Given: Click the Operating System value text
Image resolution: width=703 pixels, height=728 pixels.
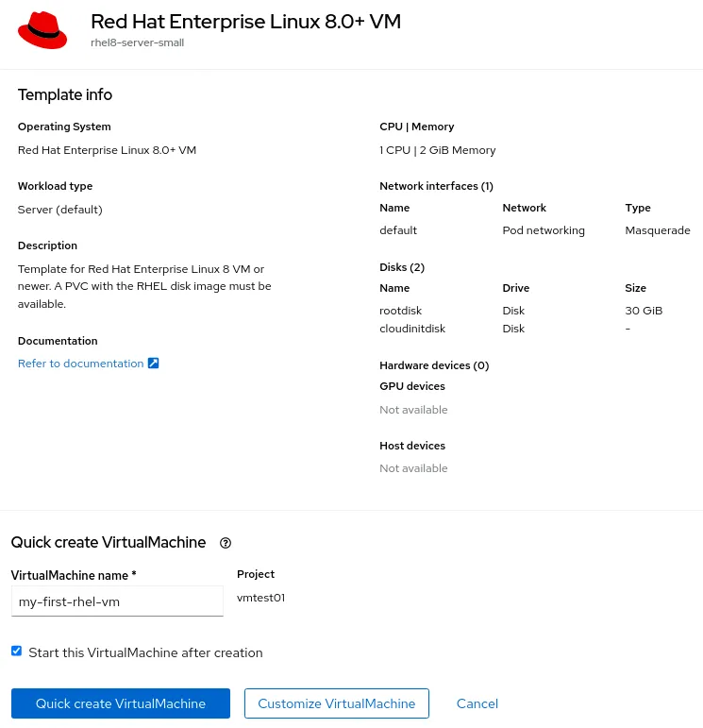Looking at the screenshot, I should pos(107,150).
